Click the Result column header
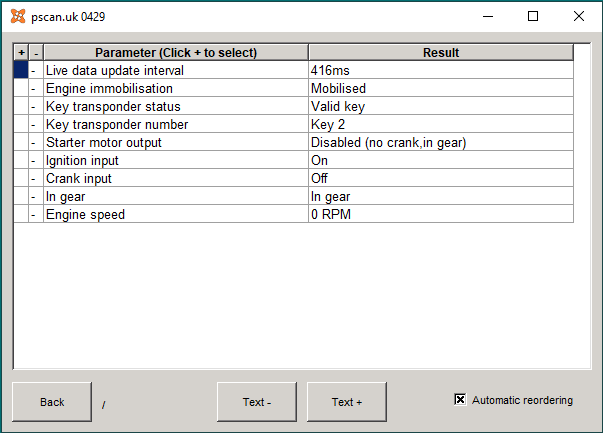603x433 pixels. coord(441,53)
